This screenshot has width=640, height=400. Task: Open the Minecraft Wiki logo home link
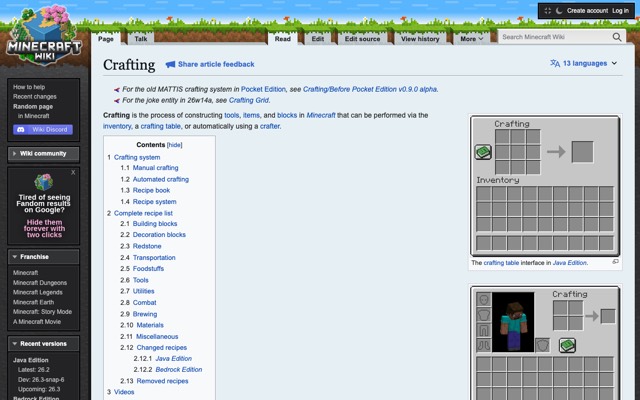click(44, 35)
